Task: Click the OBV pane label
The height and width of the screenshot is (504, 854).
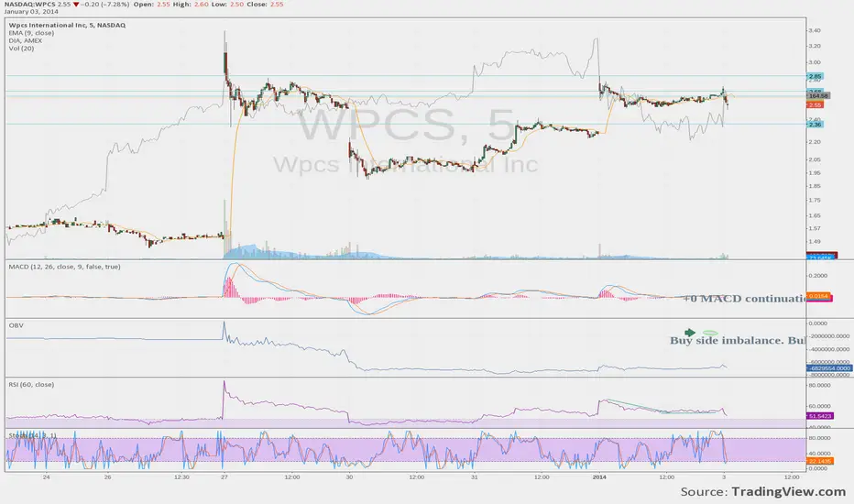Action: [16, 325]
